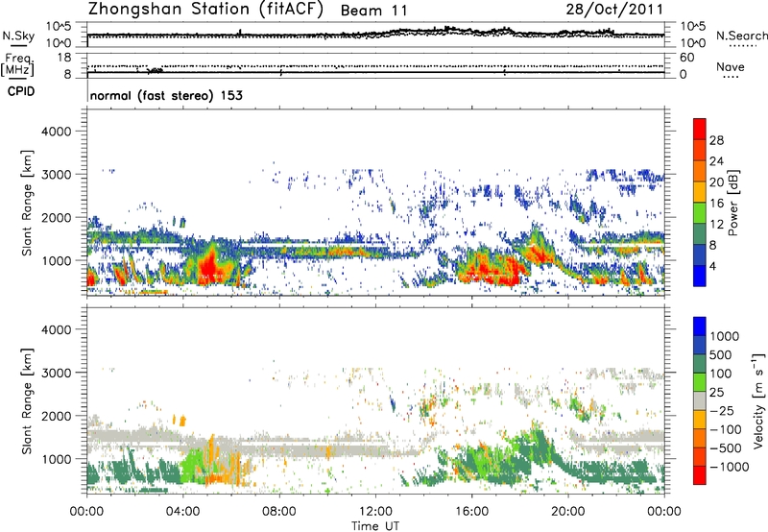Select the frequency axis '8' tick label

click(67, 74)
